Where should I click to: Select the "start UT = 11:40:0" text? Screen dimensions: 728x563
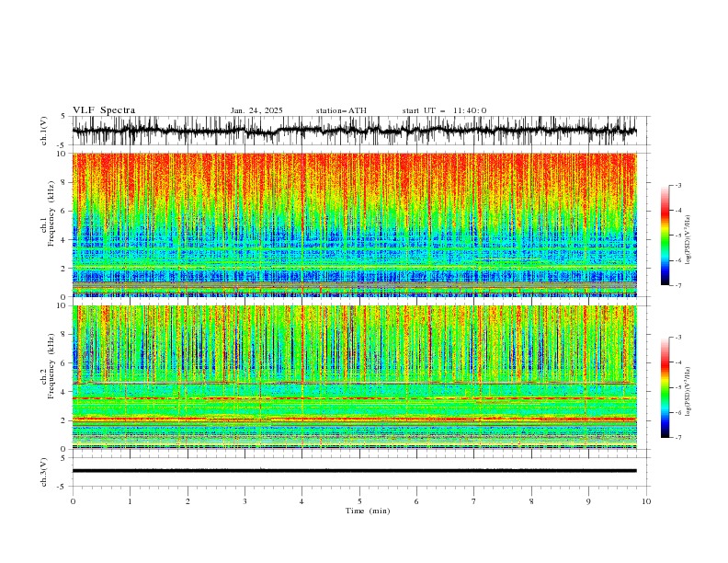pyautogui.click(x=444, y=110)
